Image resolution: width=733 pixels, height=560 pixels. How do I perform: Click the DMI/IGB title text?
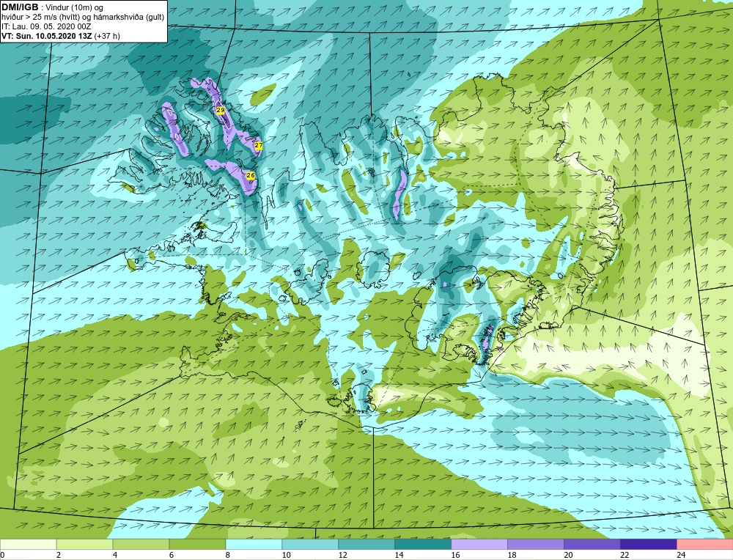click(x=20, y=7)
